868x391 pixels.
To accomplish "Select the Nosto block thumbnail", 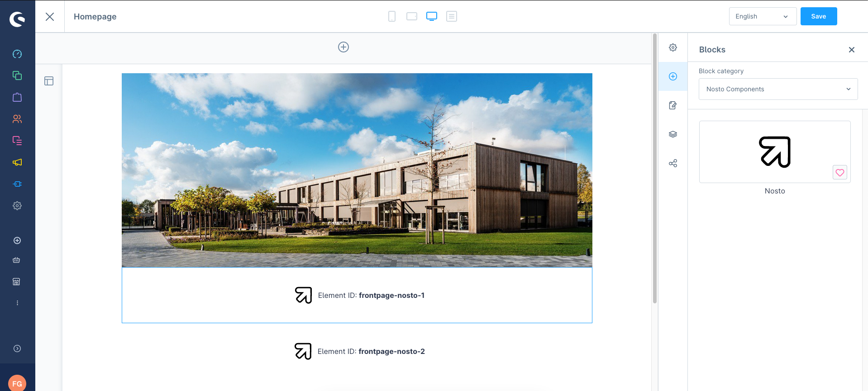I will click(x=774, y=152).
